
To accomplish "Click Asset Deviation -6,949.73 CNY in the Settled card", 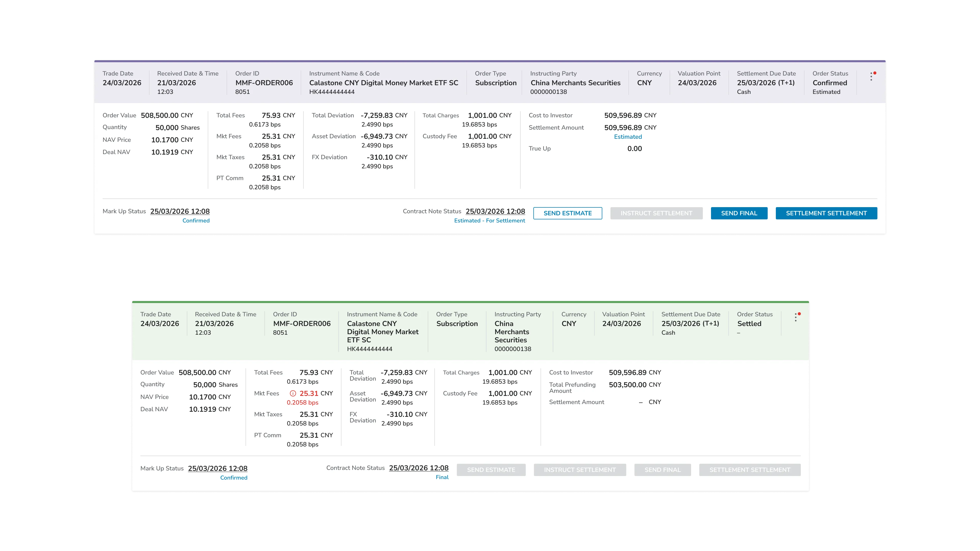I will tap(404, 394).
